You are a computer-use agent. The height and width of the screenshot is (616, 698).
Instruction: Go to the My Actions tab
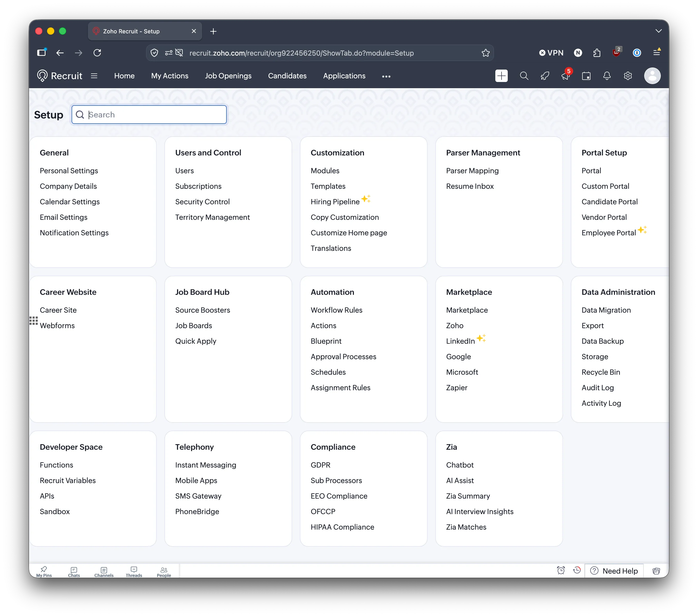tap(170, 76)
